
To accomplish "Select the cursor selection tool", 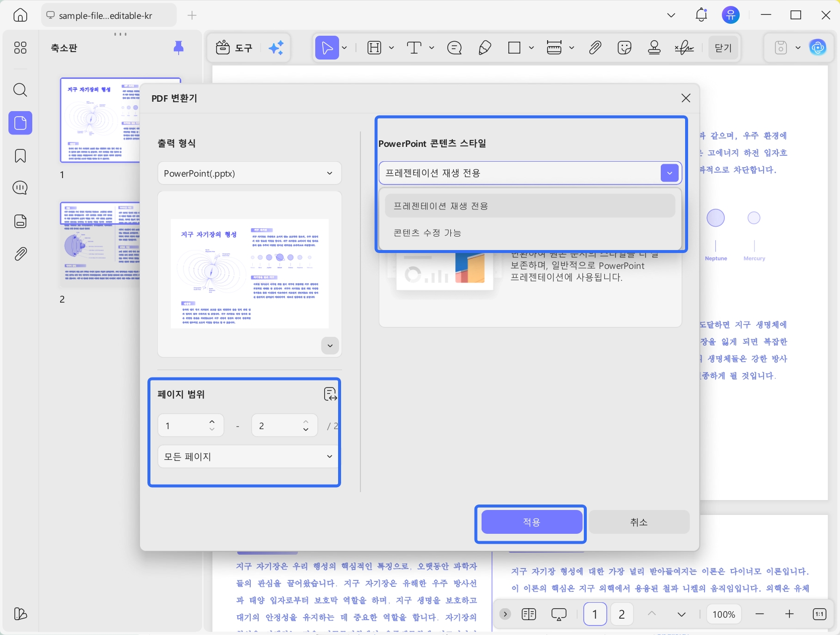I will (327, 48).
